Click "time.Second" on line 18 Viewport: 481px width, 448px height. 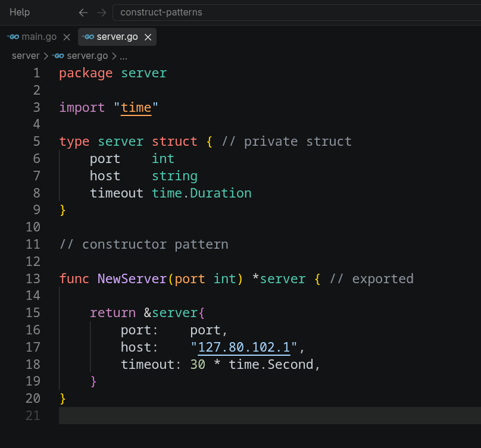(x=271, y=365)
